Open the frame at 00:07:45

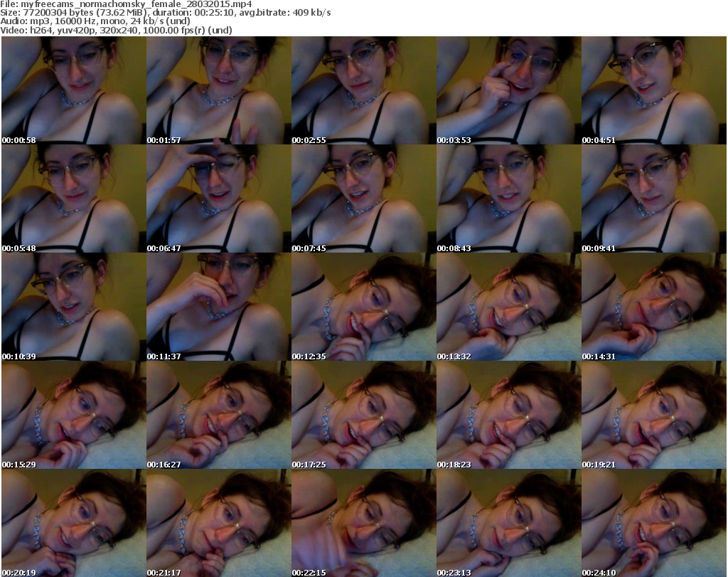pos(363,198)
